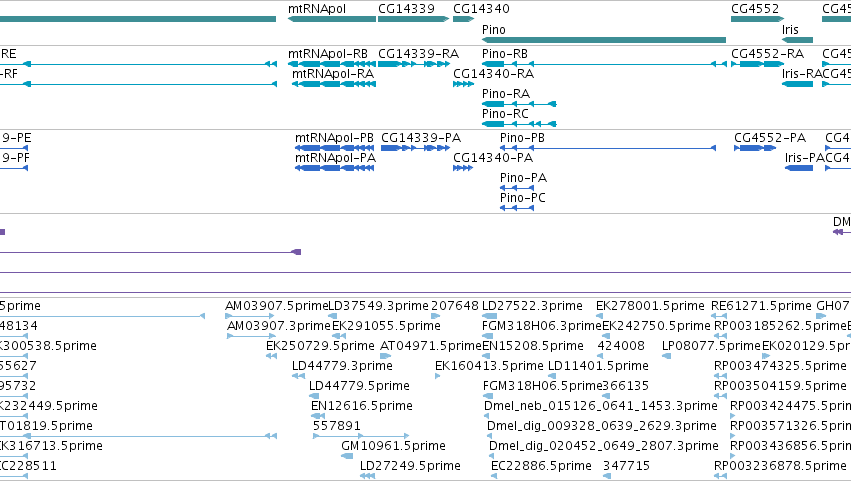This screenshot has height=481, width=851.
Task: Click the LD44779.3prime EST label
Action: coord(342,366)
